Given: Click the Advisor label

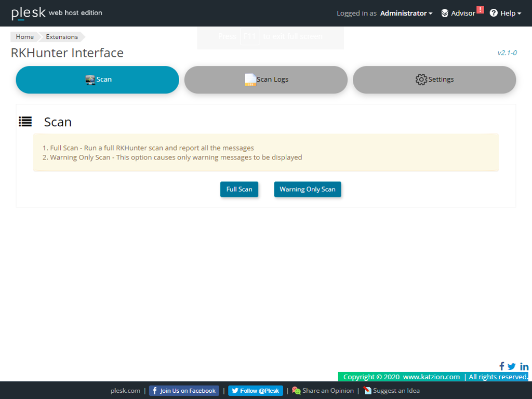Looking at the screenshot, I should pos(463,13).
